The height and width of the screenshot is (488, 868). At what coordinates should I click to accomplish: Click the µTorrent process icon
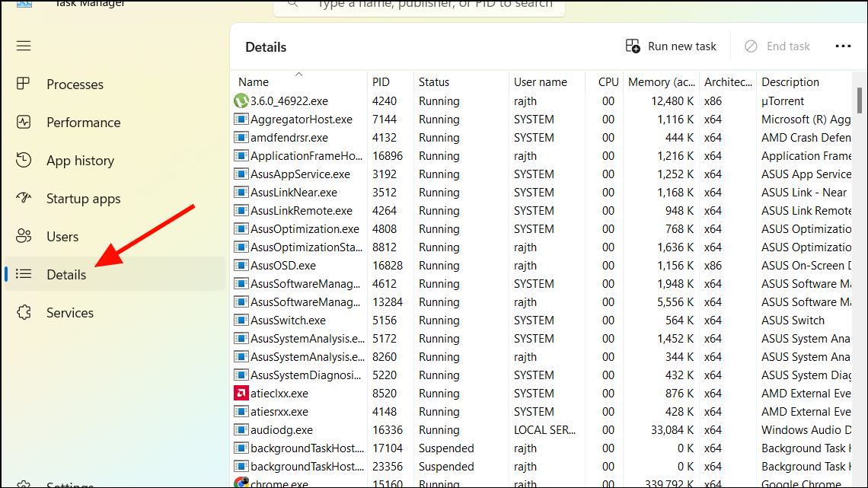tap(241, 100)
